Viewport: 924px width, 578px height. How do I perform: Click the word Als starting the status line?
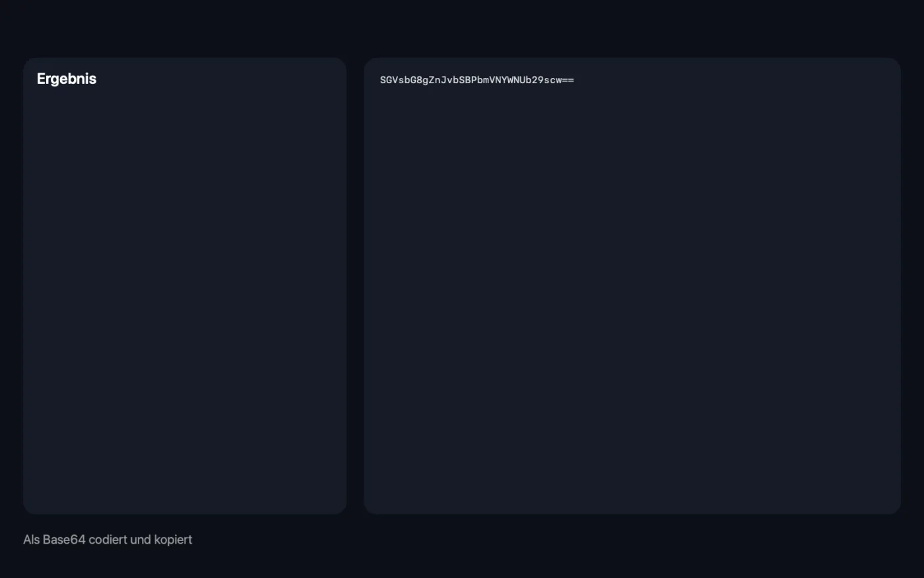coord(31,540)
